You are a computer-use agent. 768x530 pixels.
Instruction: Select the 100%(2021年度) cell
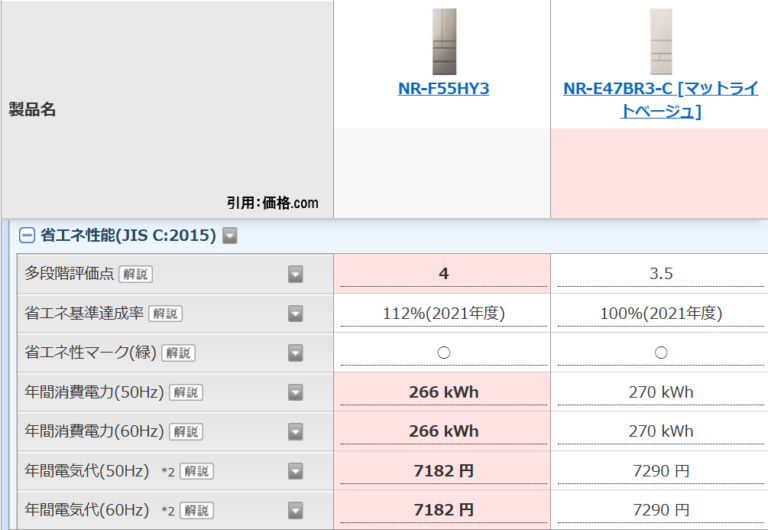pos(659,313)
